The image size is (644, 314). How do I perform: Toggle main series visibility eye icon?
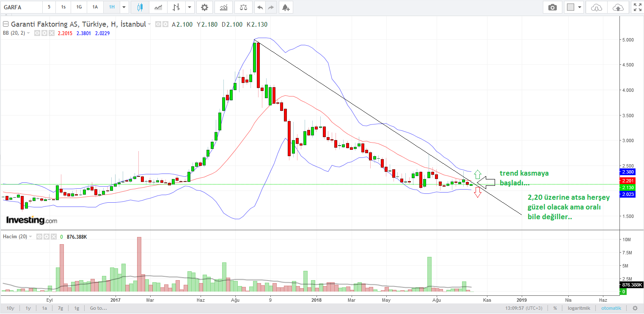click(x=158, y=25)
